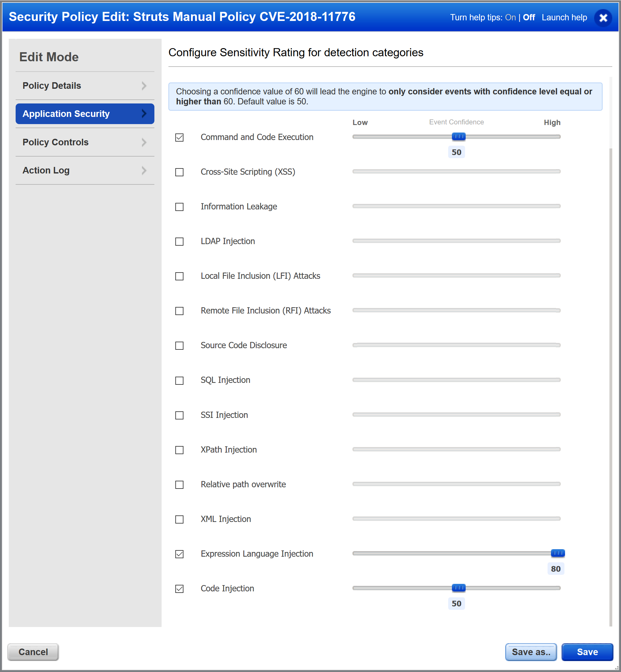Click the Information Leakage confidence slider track
Screen dimensions: 621x672
click(x=456, y=206)
